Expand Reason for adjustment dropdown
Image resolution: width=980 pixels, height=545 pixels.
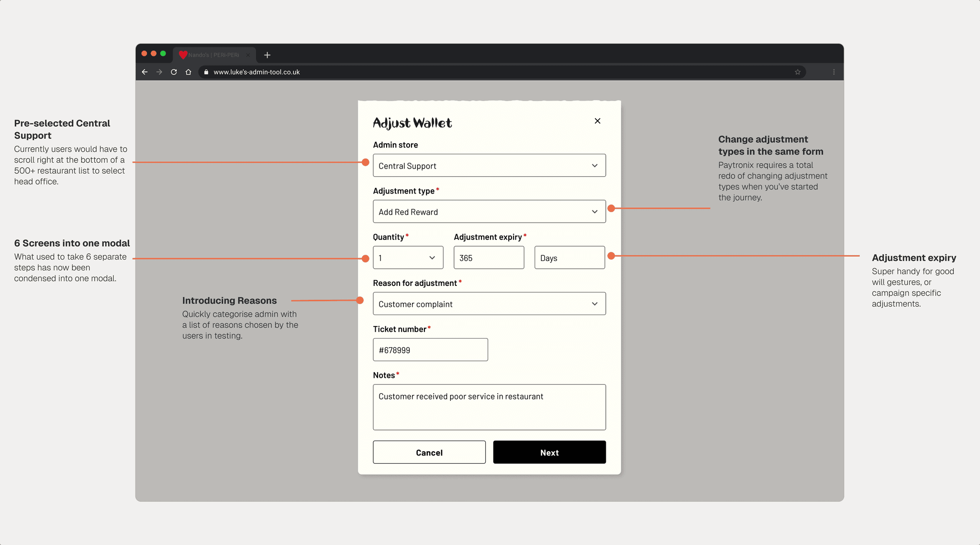[x=489, y=304]
